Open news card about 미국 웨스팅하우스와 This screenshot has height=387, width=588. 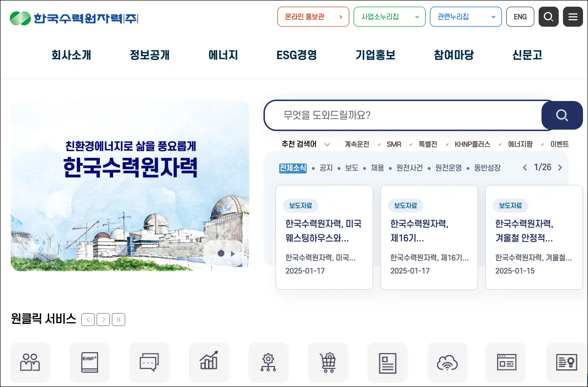(x=324, y=237)
